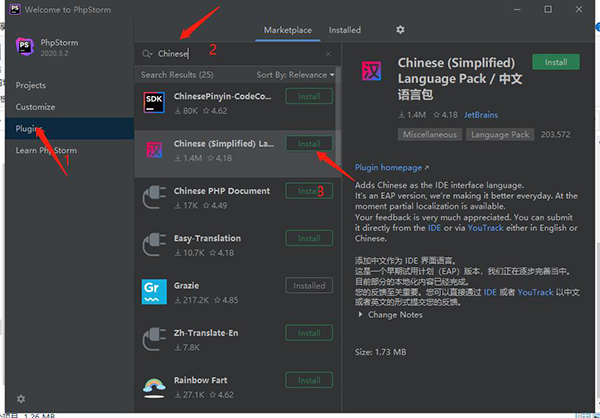Click the Easy-Translation plug icon
The image size is (600, 418).
coord(154,244)
